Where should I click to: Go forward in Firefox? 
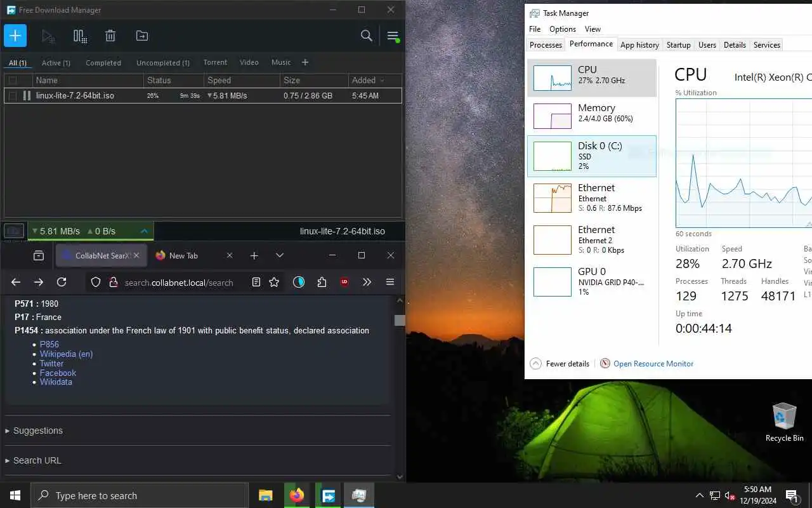point(39,282)
